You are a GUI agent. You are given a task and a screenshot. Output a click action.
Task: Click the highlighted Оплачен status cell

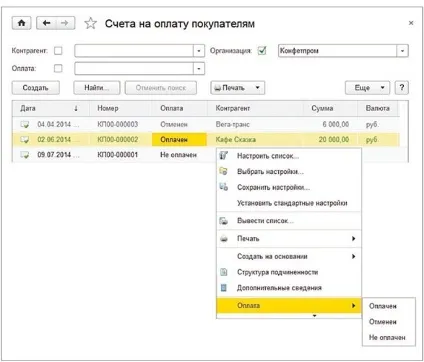click(x=179, y=139)
